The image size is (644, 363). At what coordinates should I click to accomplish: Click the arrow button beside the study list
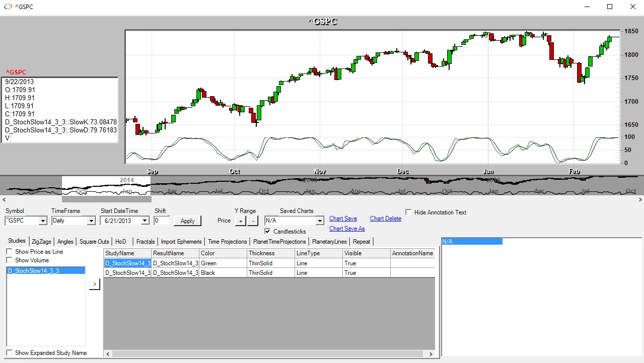coord(95,284)
